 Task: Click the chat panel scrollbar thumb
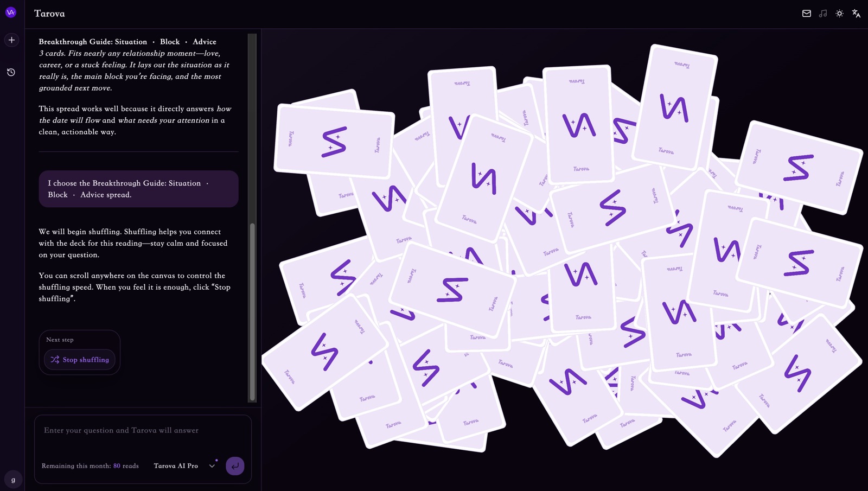click(x=252, y=312)
